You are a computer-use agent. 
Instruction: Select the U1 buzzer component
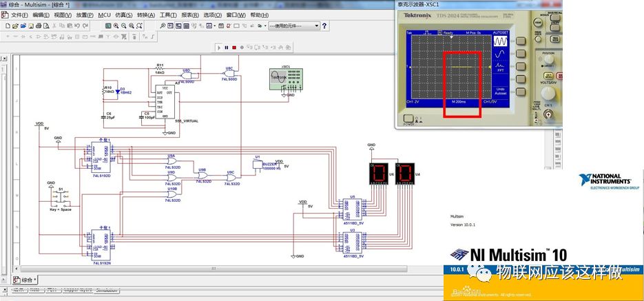coord(258,165)
